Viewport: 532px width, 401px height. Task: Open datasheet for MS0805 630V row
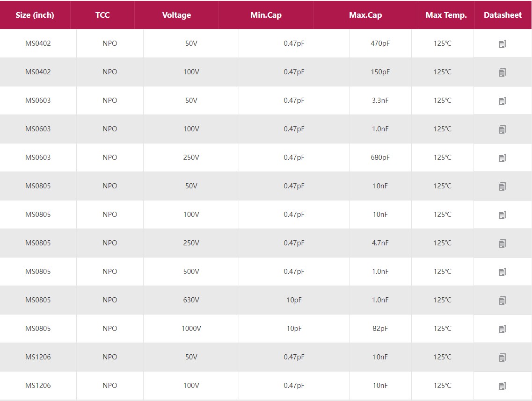(502, 301)
